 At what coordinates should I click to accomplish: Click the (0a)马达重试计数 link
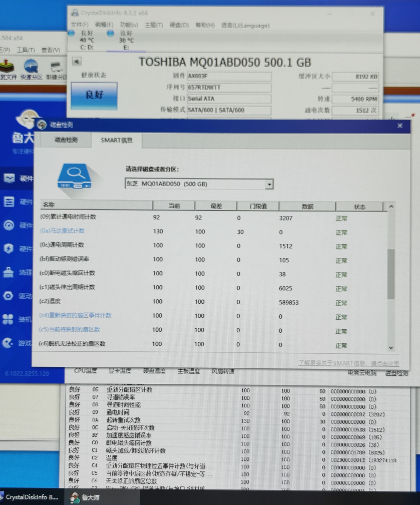(62, 231)
